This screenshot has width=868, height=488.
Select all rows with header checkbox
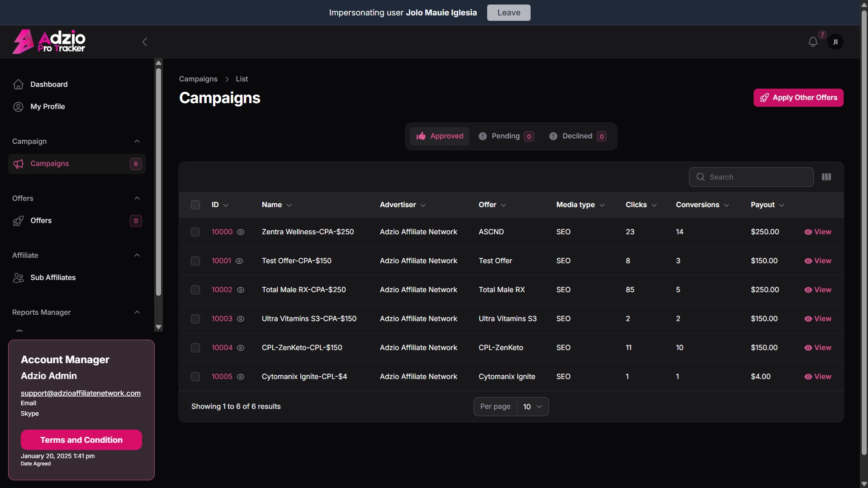(195, 205)
